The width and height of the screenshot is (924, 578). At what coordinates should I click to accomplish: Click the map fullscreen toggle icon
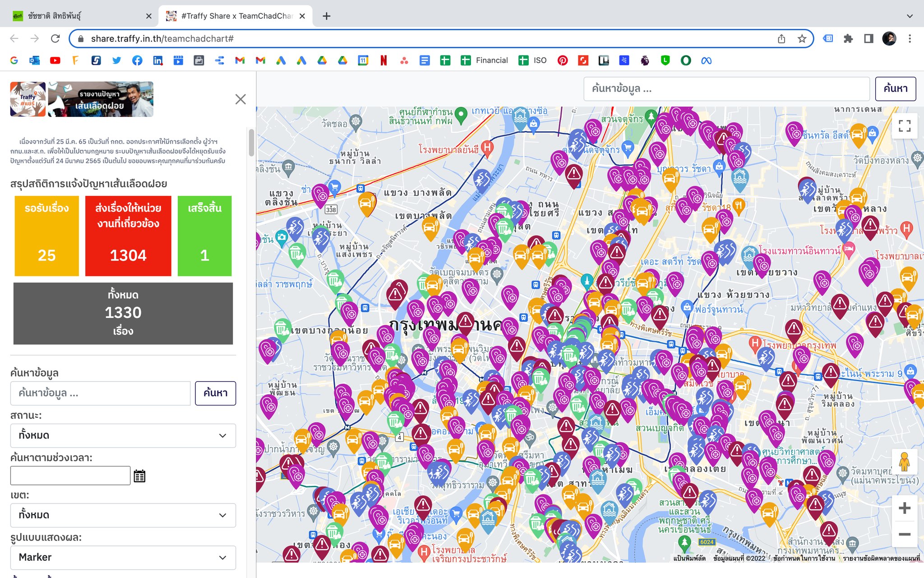(904, 126)
